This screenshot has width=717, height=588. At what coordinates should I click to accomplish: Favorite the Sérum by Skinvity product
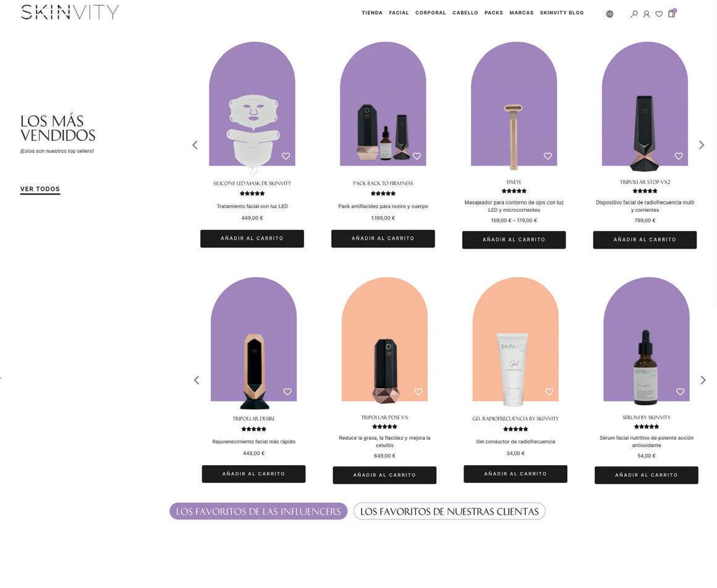680,392
